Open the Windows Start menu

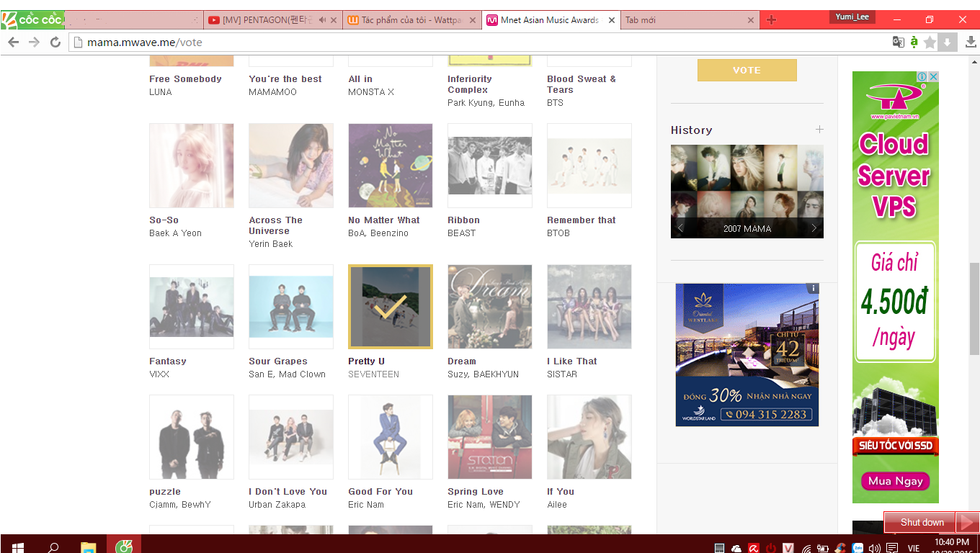pyautogui.click(x=17, y=547)
